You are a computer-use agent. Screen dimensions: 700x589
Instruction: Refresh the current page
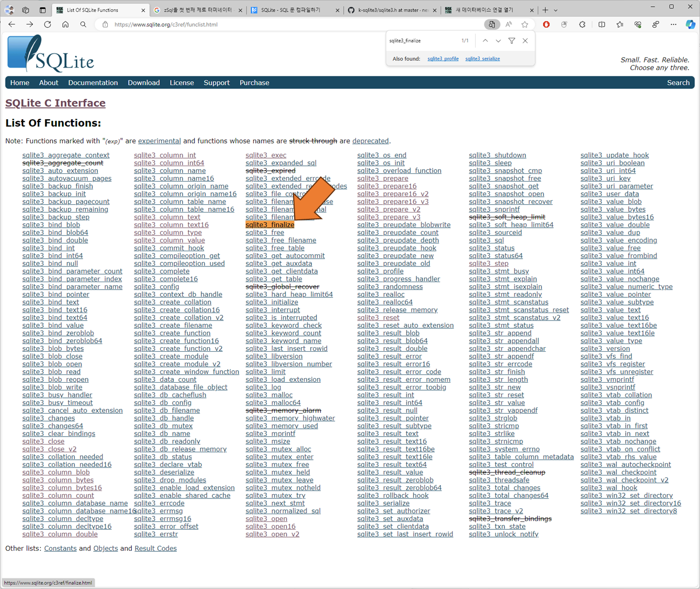48,25
